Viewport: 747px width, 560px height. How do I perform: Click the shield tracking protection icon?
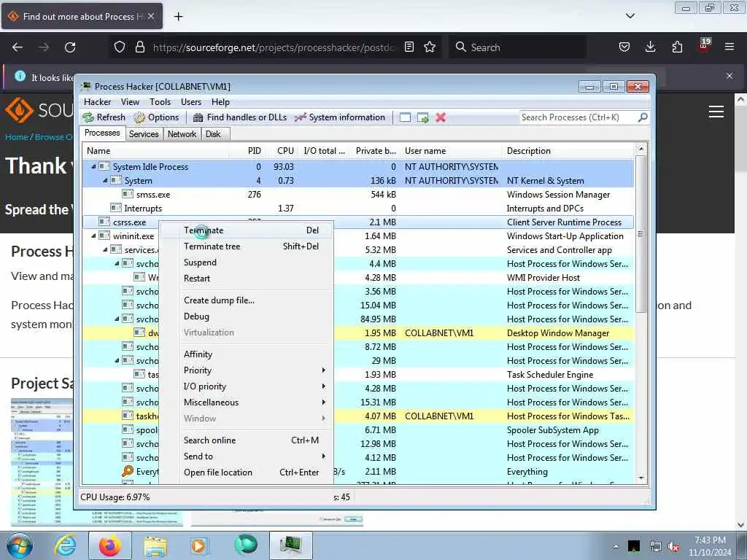tap(120, 47)
